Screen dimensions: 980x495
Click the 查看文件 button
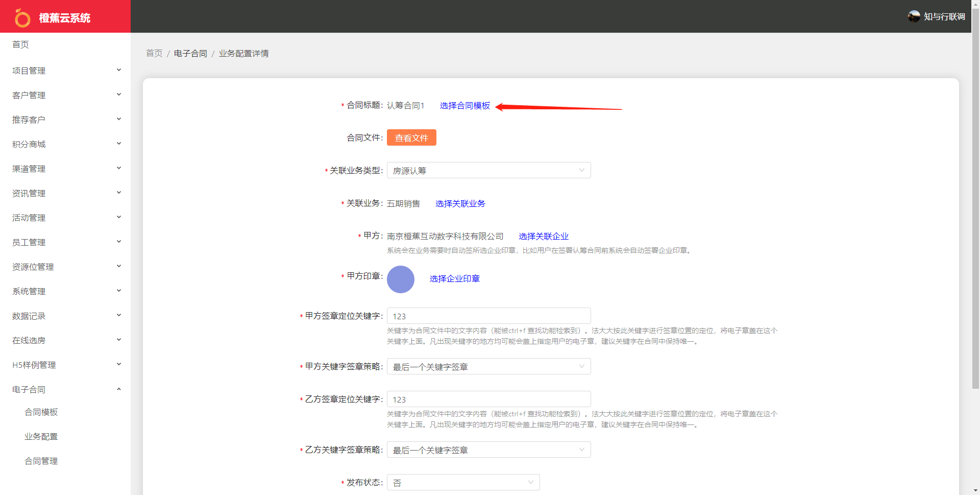point(411,137)
